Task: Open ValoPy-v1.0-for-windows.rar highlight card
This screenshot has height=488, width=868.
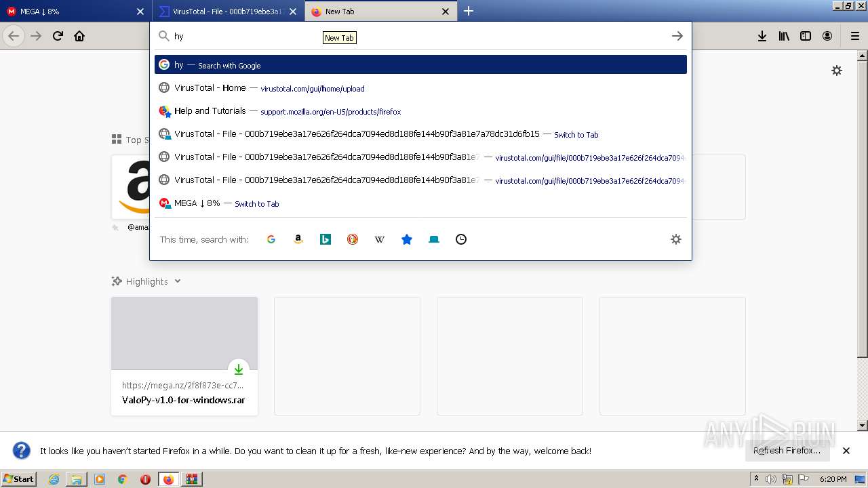Action: [x=184, y=356]
